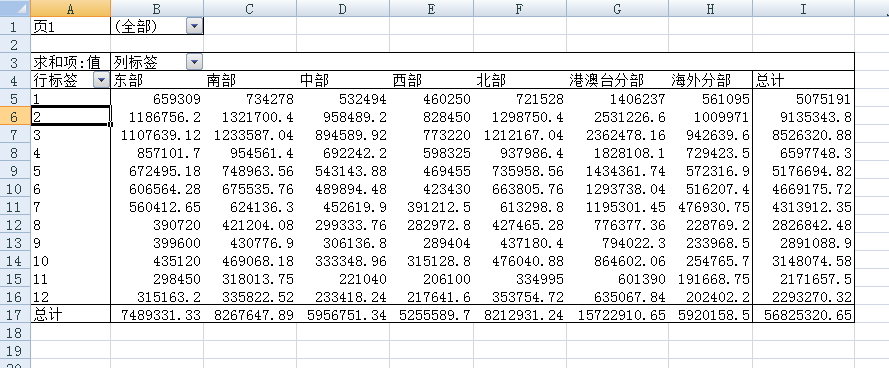Open the 页1 filter dropdown (全部)
This screenshot has width=889, height=368.
194,26
